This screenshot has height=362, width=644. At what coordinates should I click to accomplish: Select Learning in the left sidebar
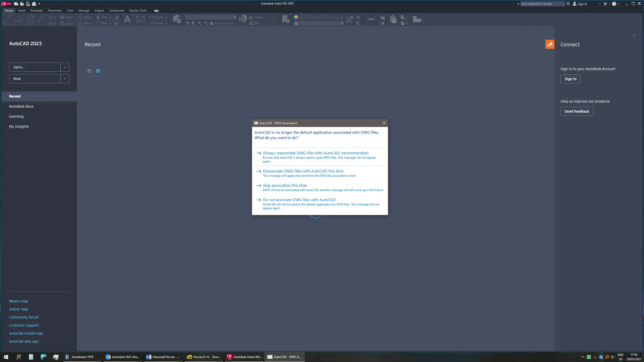coord(16,116)
